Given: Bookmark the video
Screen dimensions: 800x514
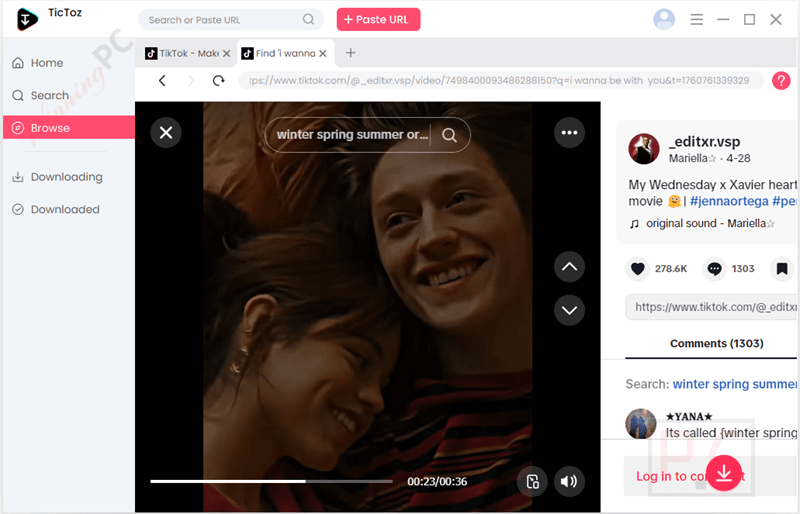Looking at the screenshot, I should coord(782,268).
